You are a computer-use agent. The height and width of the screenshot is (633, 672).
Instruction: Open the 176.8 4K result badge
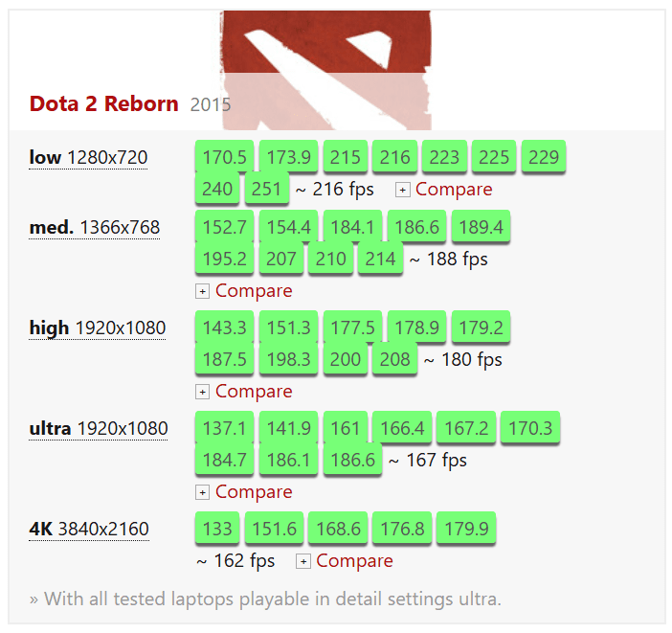pyautogui.click(x=402, y=529)
